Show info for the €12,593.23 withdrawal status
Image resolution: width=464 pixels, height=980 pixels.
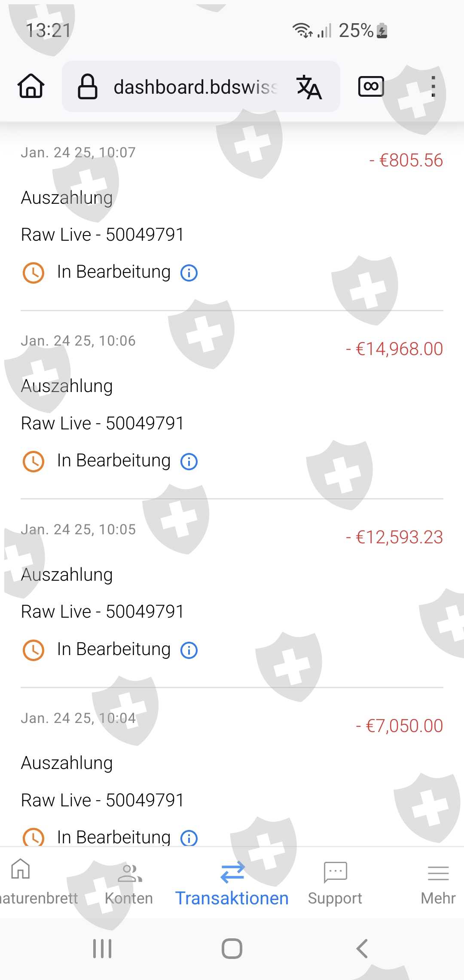tap(189, 650)
